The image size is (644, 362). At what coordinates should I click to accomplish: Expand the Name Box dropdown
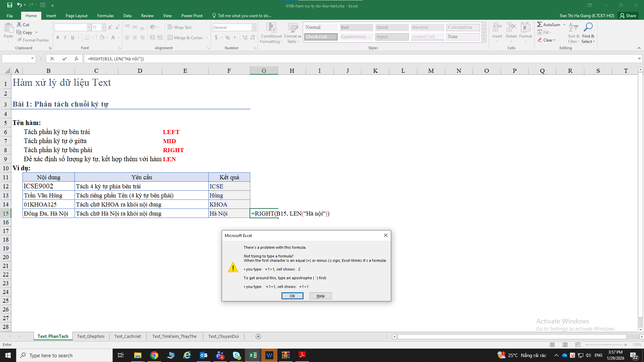pyautogui.click(x=32, y=59)
